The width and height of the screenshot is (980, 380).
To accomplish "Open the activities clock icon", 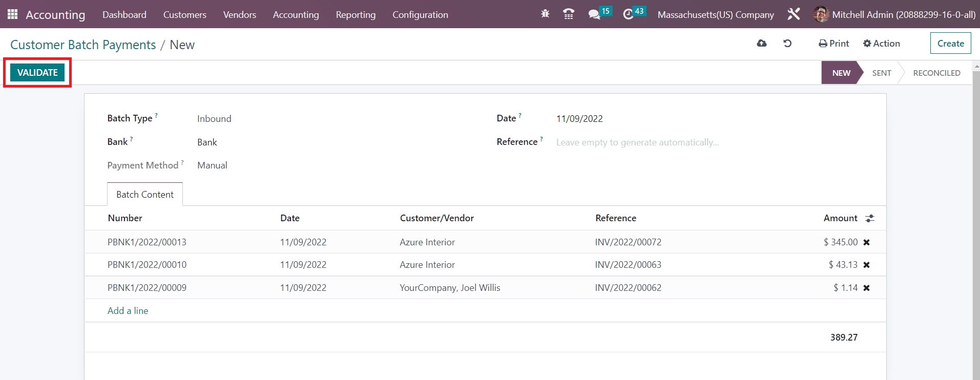I will (x=628, y=14).
